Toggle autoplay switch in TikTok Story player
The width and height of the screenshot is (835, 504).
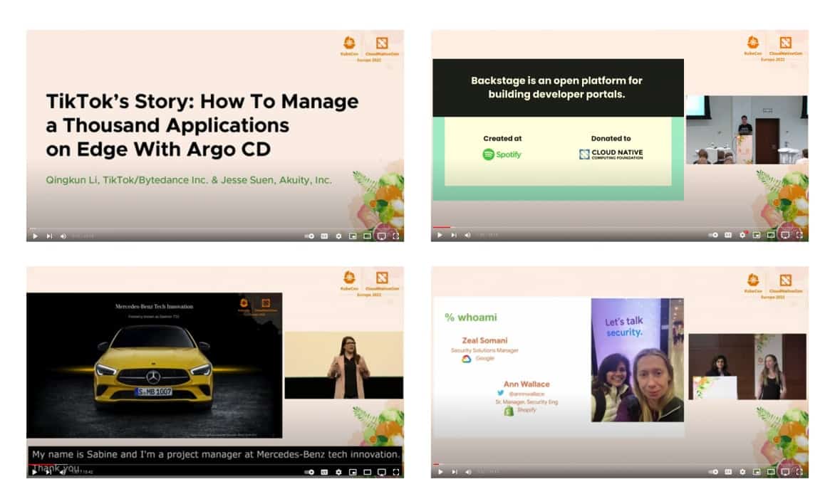309,236
